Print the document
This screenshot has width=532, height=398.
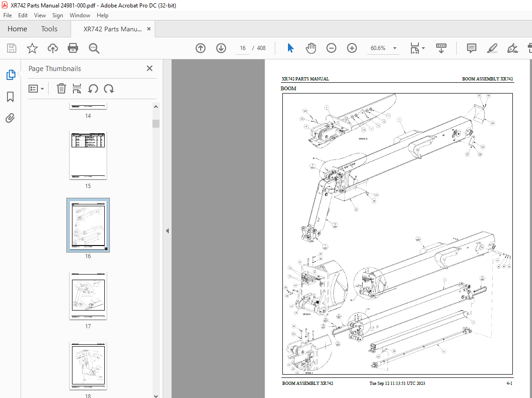(x=73, y=48)
